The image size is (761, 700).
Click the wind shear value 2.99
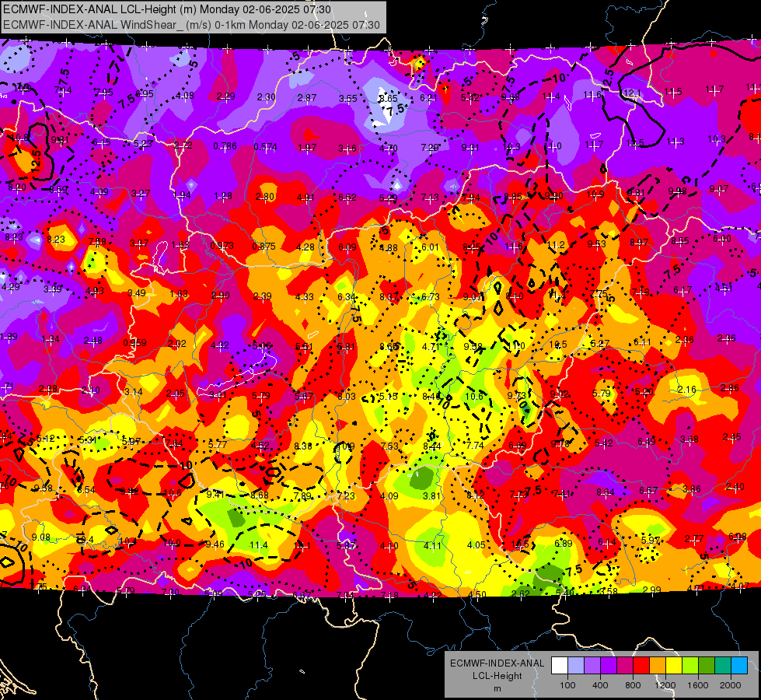coord(652,590)
